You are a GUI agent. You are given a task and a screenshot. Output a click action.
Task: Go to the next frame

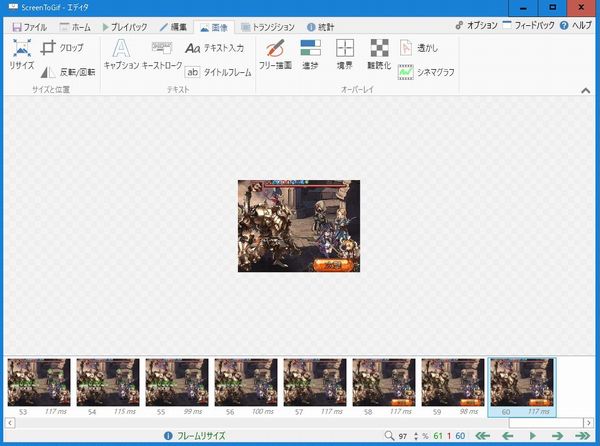(557, 436)
